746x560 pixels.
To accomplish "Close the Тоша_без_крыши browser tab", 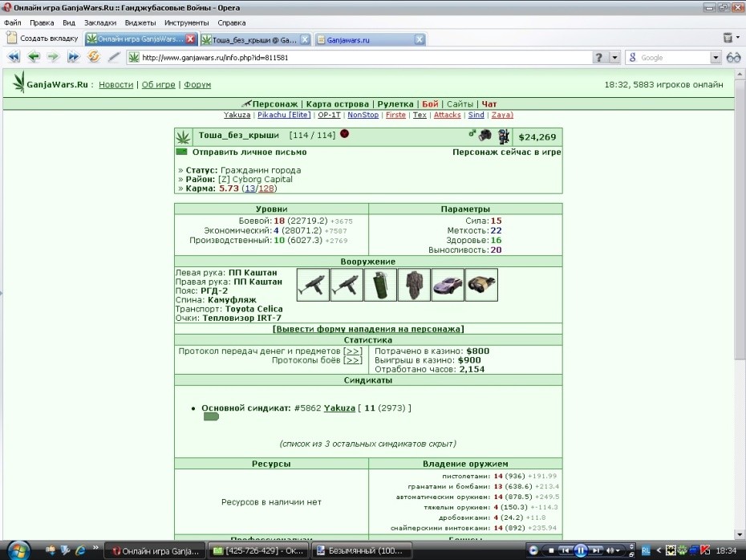I will point(305,39).
